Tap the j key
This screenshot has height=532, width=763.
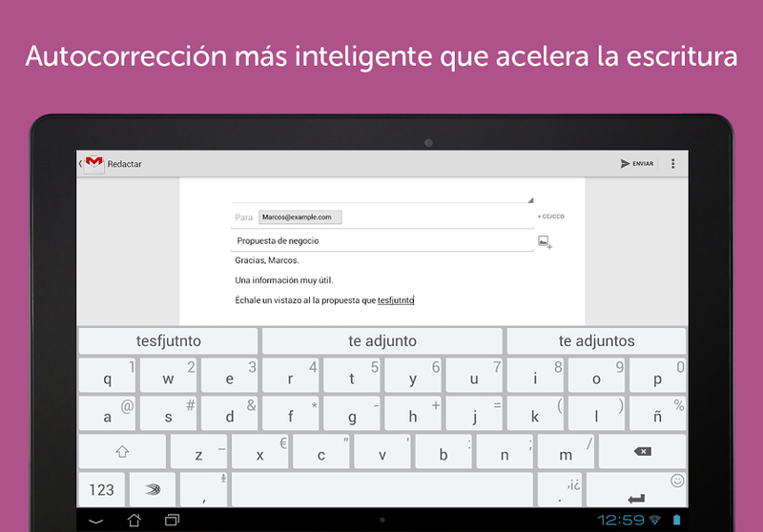474,414
